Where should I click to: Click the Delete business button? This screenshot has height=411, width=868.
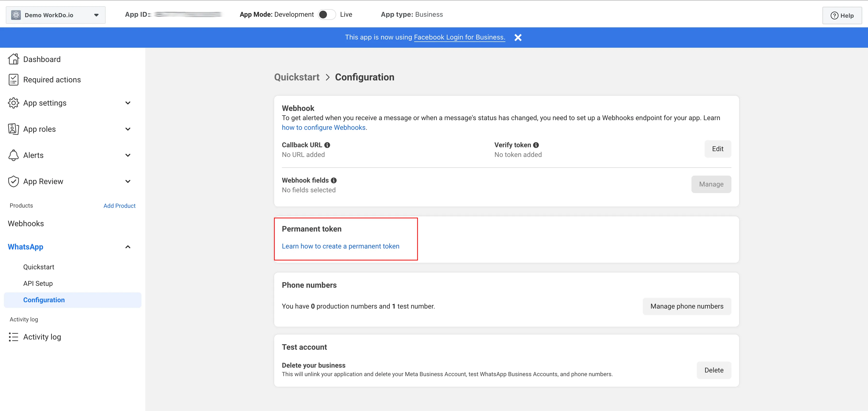point(714,370)
